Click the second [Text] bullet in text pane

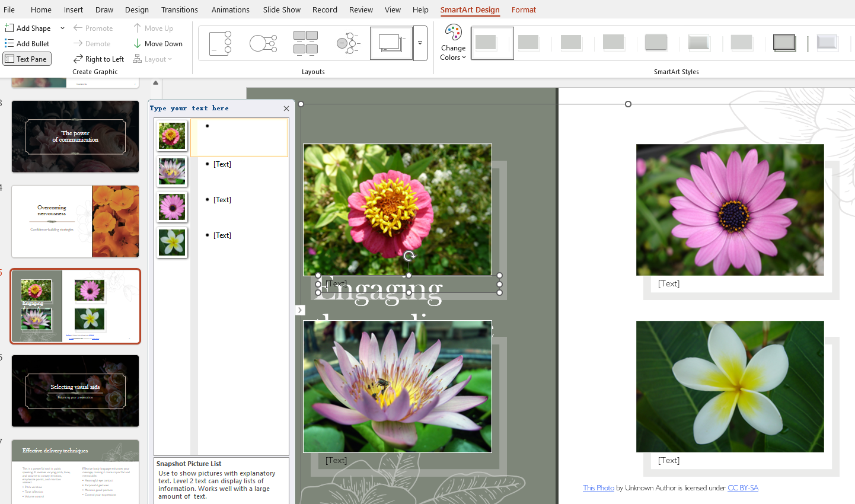tap(222, 200)
